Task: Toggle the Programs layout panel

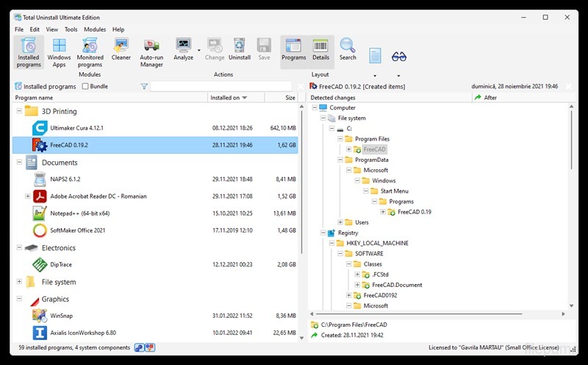Action: point(293,49)
